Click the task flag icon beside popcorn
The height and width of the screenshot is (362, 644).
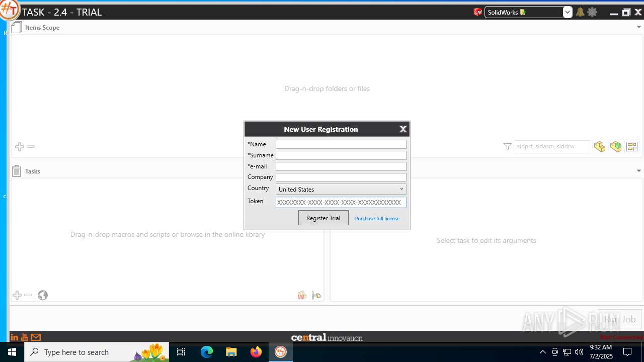[316, 295]
